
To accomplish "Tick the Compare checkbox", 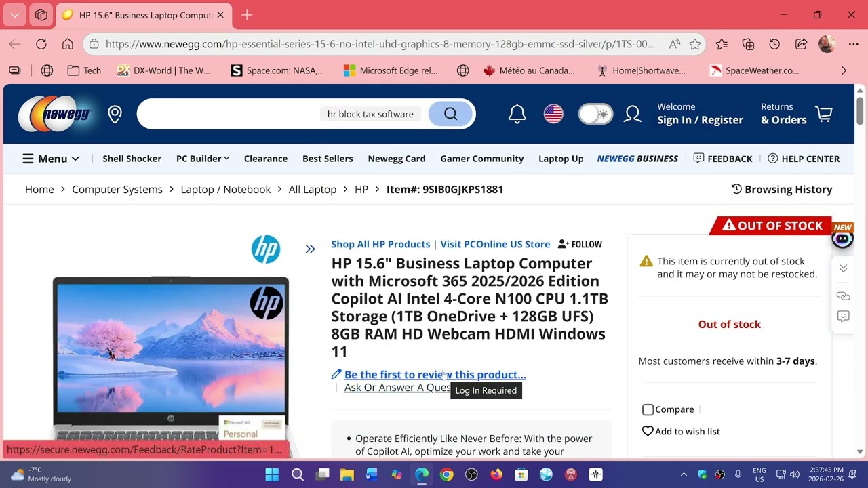I will [x=648, y=409].
